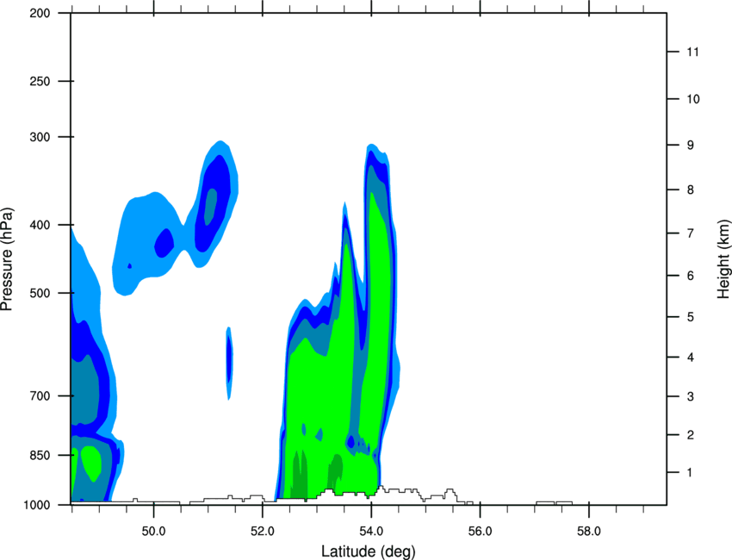
Task: Click the 52.0 latitude tick label
Action: coord(263,532)
